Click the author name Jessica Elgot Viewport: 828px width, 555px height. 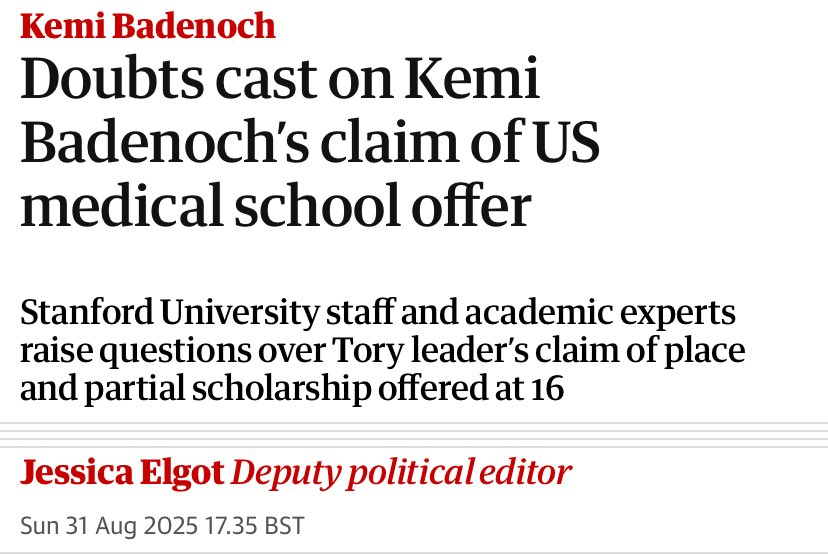point(123,472)
